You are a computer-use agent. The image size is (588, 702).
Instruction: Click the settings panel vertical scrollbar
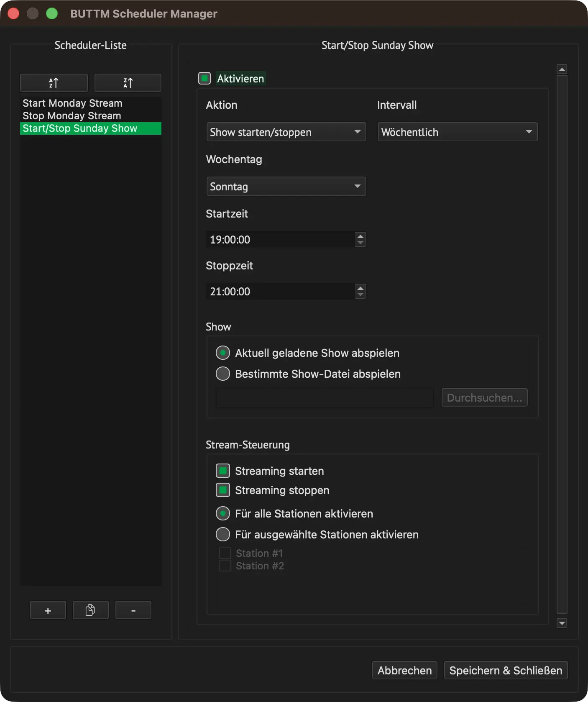(562, 344)
